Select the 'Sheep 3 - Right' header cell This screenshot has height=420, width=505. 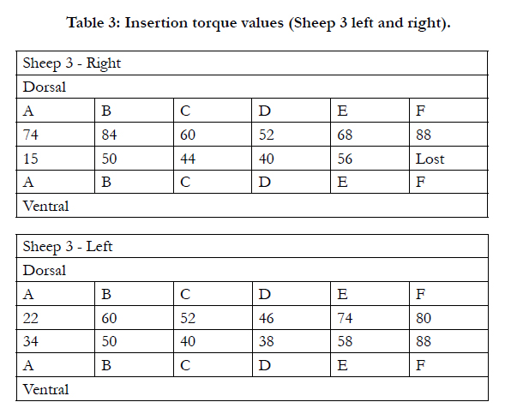tap(252, 63)
